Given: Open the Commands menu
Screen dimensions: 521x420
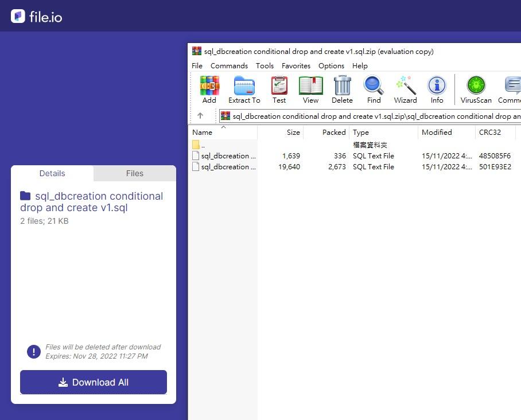Looking at the screenshot, I should click(229, 65).
